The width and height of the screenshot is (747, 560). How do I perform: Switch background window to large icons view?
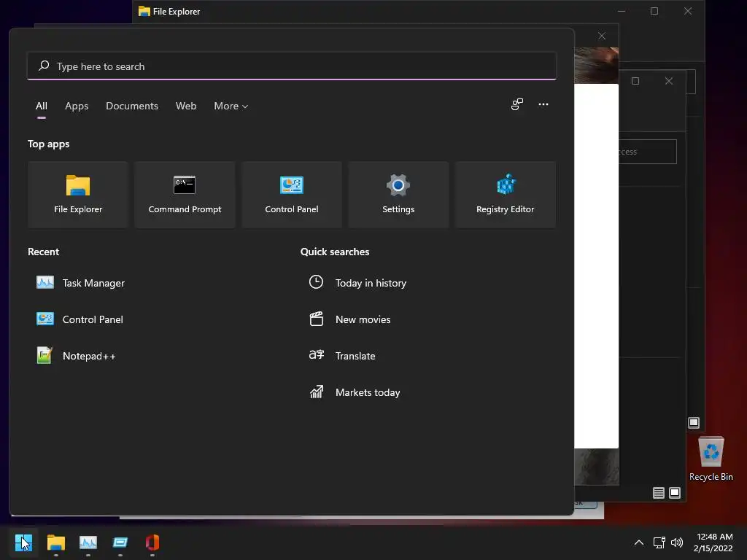pos(675,493)
